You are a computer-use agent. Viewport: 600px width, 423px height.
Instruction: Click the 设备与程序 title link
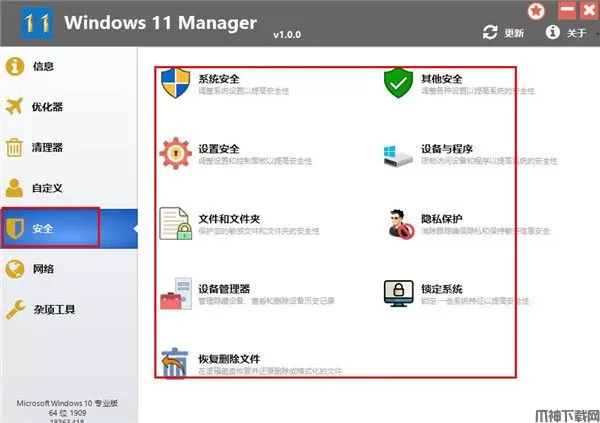[x=447, y=149]
